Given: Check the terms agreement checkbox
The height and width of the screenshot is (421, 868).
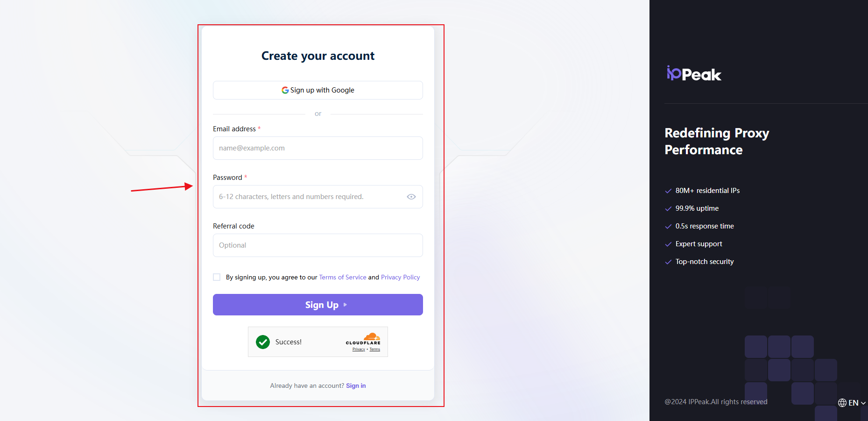Looking at the screenshot, I should coord(217,277).
